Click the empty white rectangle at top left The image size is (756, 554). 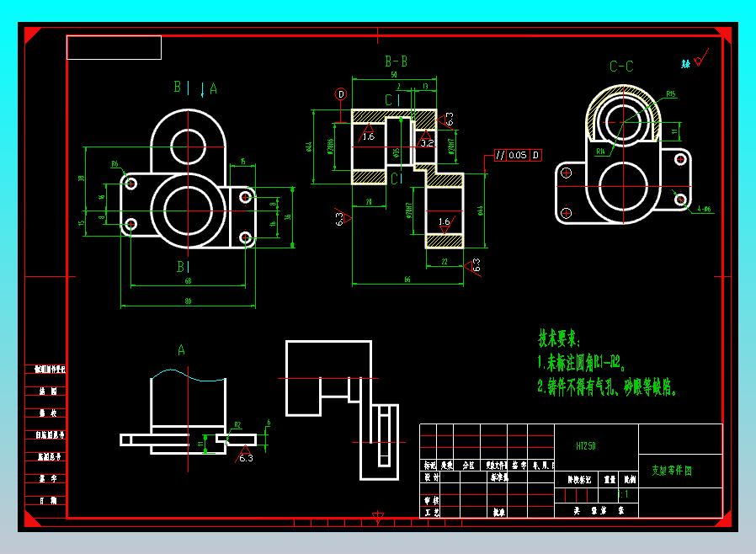click(114, 48)
